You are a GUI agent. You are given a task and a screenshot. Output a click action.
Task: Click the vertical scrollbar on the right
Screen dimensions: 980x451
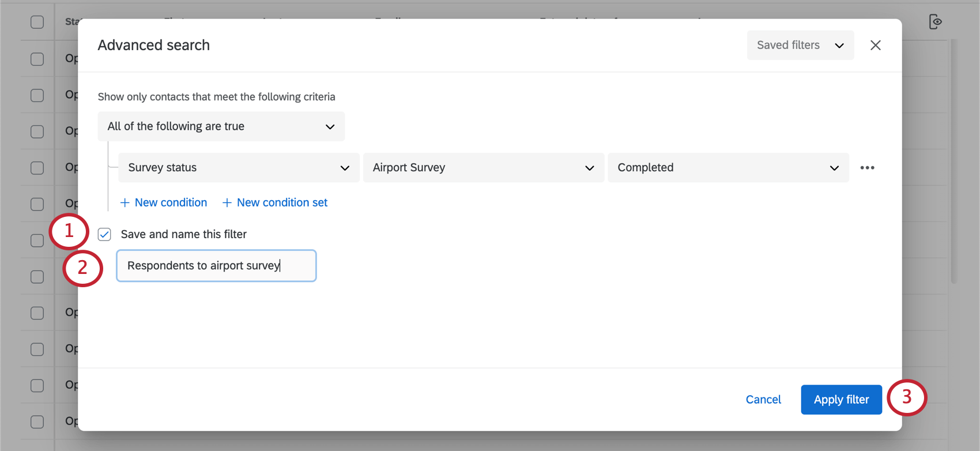[x=954, y=161]
